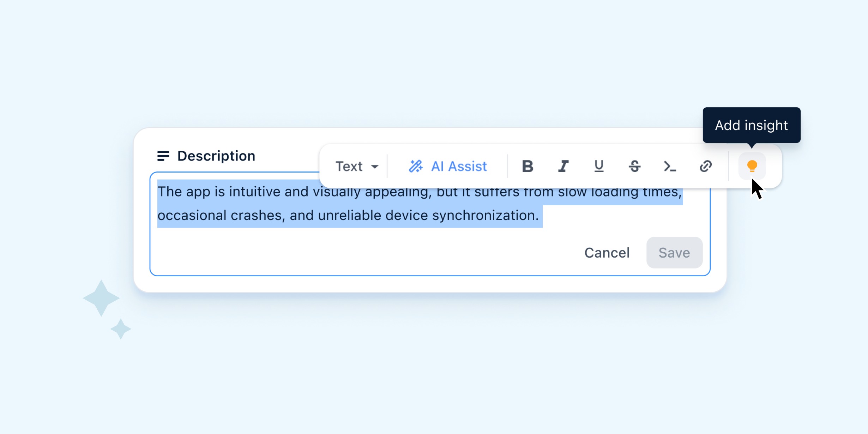The height and width of the screenshot is (434, 868).
Task: Click the Description heading label
Action: [216, 156]
